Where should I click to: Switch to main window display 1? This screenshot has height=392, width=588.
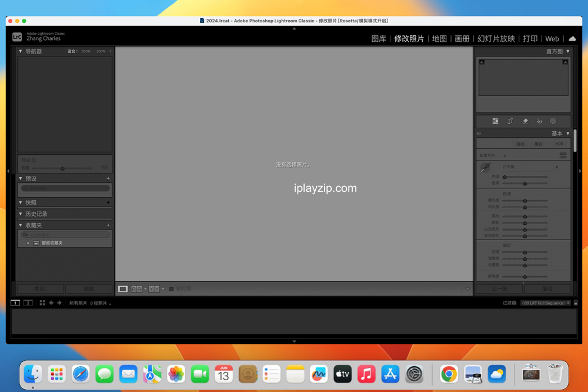pyautogui.click(x=15, y=303)
